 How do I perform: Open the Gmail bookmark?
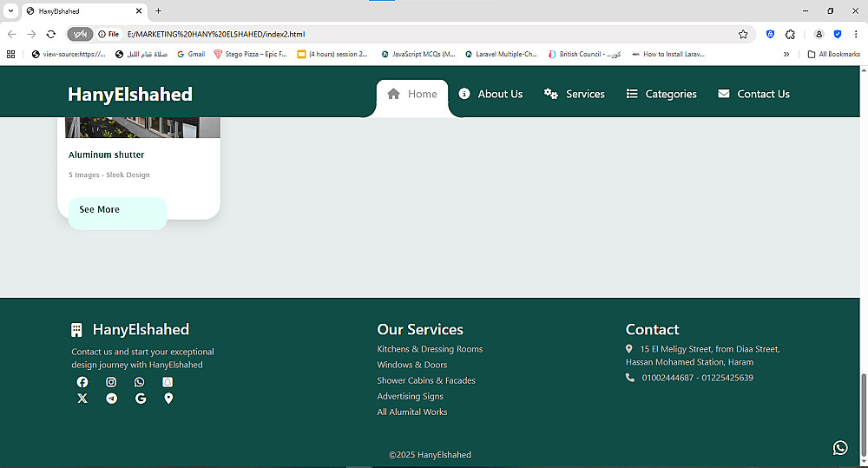(191, 55)
